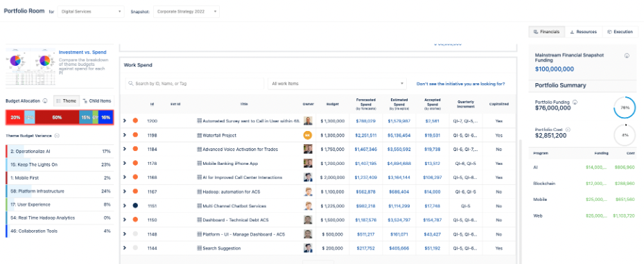Click the 76% portfolio funding progress ring
The image size is (644, 264).
[625, 108]
